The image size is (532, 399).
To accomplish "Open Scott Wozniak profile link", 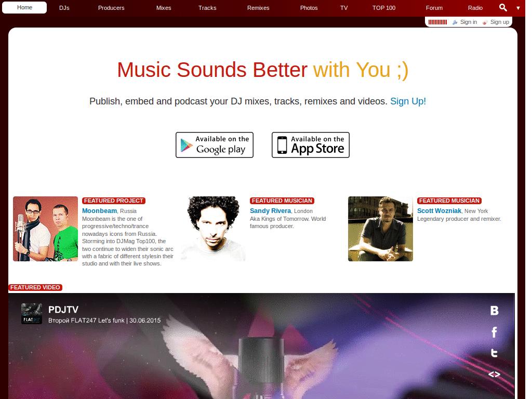I will (439, 211).
